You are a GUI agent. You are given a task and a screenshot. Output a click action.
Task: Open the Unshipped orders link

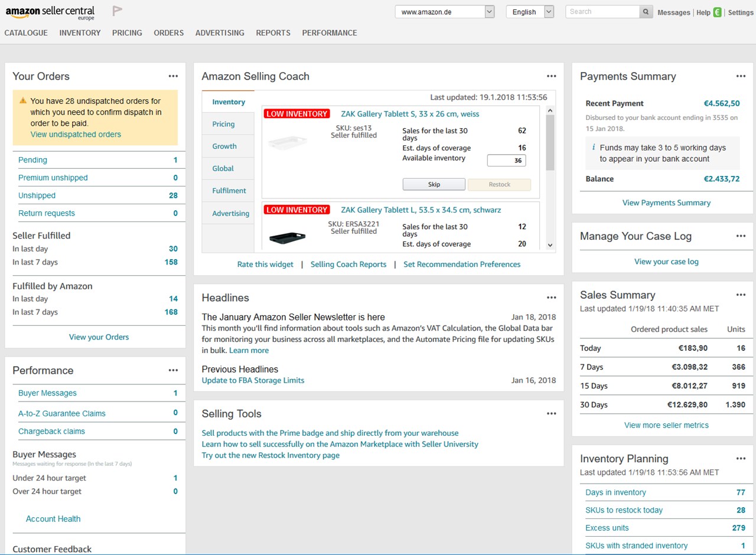coord(37,195)
